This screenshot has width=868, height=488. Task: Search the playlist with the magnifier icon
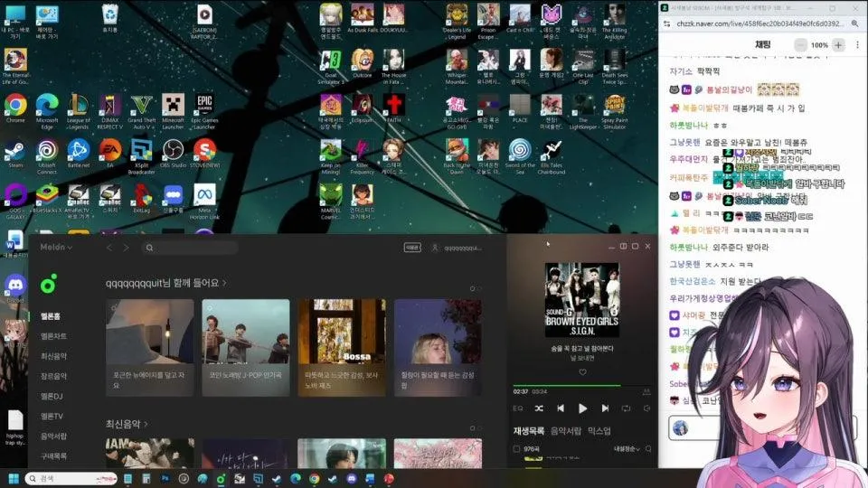pos(646,448)
